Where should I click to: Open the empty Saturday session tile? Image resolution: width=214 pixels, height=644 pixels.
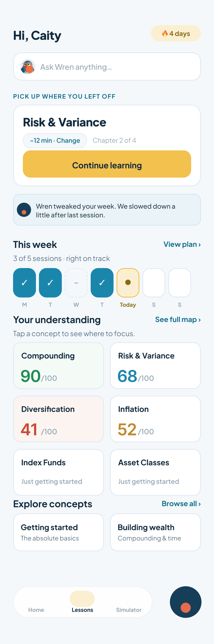(x=154, y=282)
